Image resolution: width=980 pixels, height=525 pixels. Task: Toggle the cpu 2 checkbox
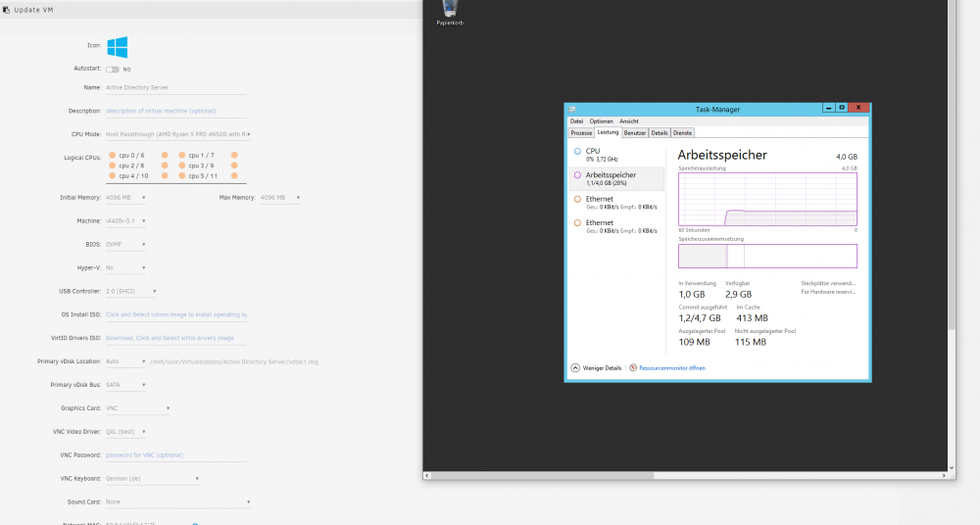[x=112, y=166]
